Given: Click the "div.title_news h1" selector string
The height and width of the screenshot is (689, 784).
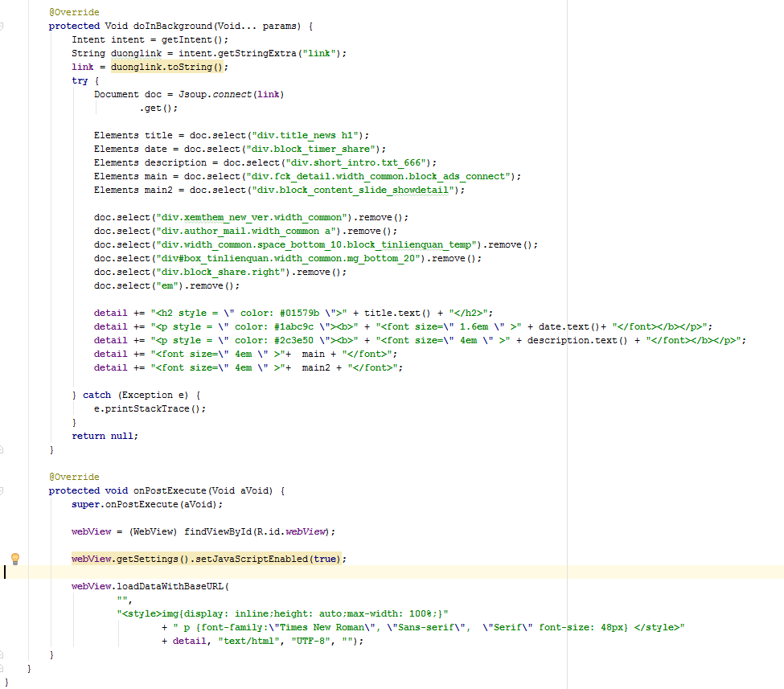Looking at the screenshot, I should click(306, 135).
